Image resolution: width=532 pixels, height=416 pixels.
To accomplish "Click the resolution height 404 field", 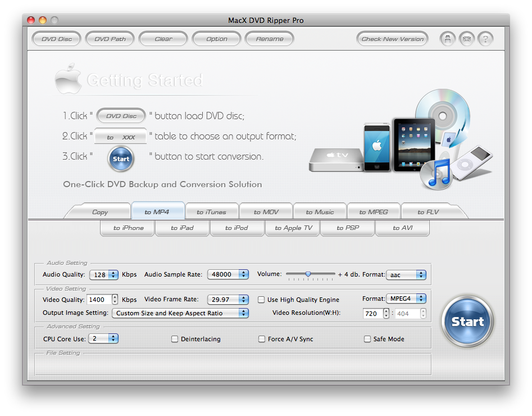I will click(407, 313).
